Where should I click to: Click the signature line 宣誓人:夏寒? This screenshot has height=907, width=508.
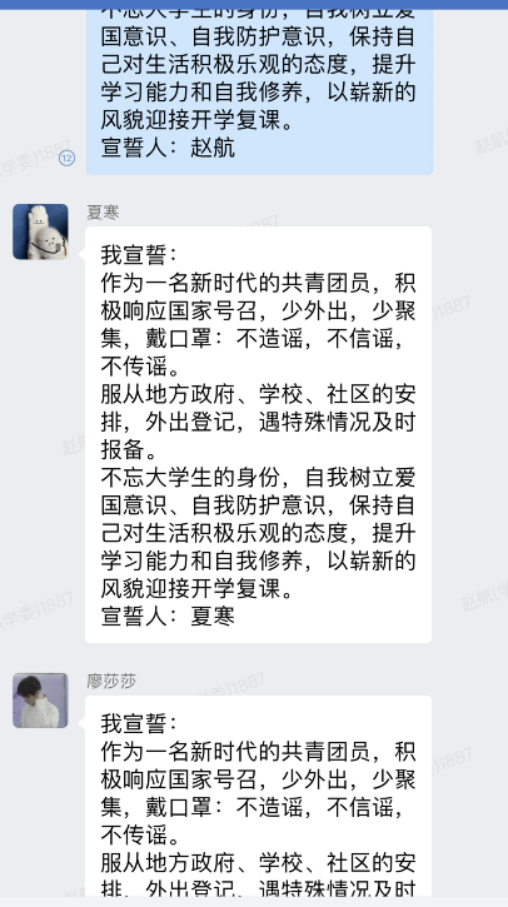[x=168, y=616]
